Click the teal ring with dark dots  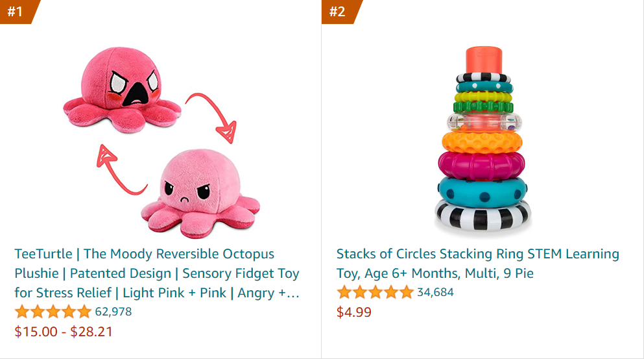483,190
